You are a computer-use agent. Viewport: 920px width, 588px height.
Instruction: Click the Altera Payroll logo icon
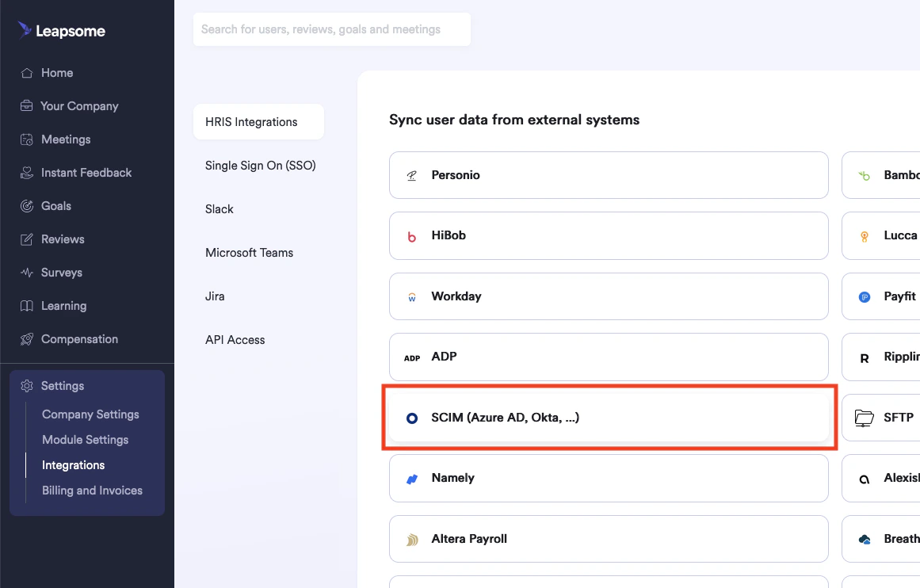[x=412, y=540]
